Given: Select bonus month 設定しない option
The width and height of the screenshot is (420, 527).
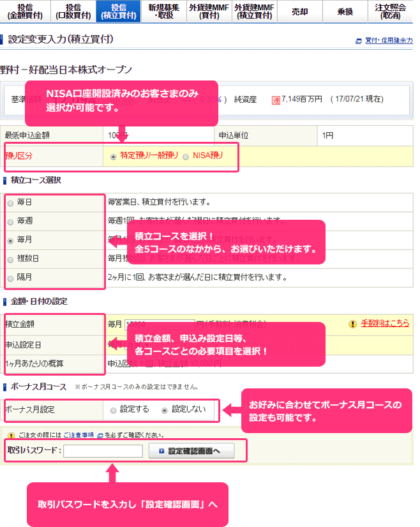Looking at the screenshot, I should (x=165, y=410).
